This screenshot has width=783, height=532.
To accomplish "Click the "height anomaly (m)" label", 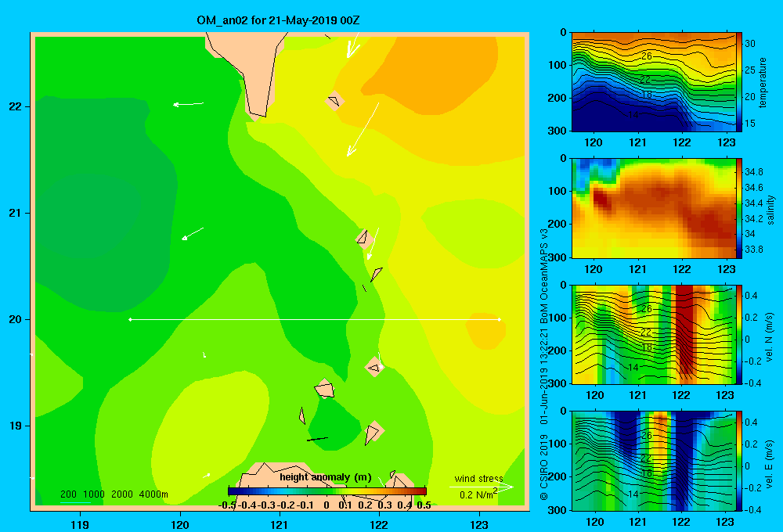I will coord(326,477).
